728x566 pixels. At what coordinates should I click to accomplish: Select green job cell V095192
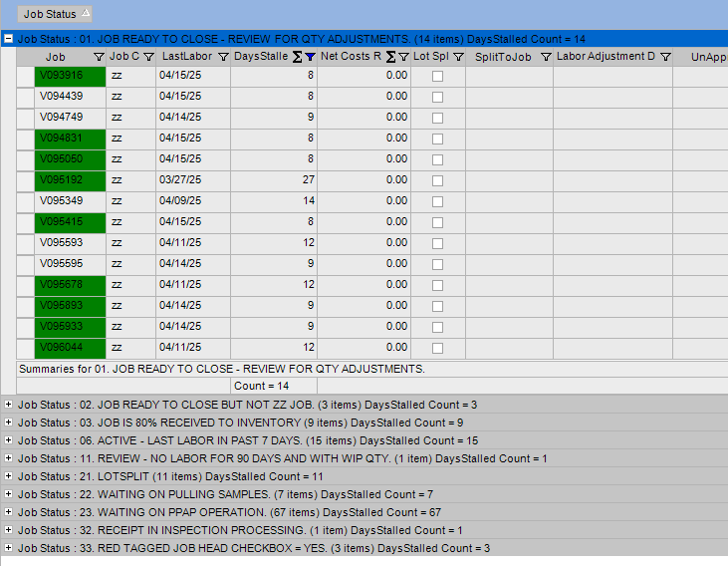(70, 180)
